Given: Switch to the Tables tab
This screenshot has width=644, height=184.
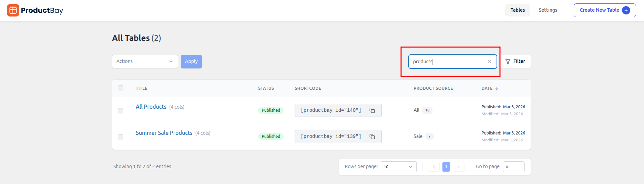Looking at the screenshot, I should (x=518, y=10).
